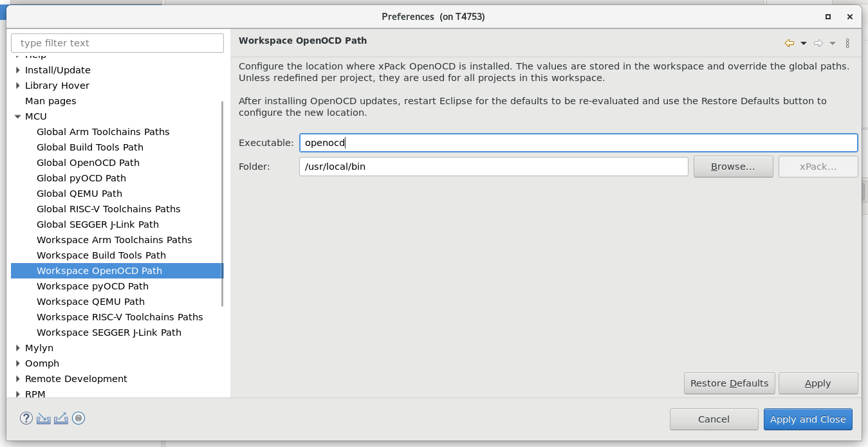The image size is (868, 447).
Task: Open the Help contents question mark icon
Action: pyautogui.click(x=26, y=419)
